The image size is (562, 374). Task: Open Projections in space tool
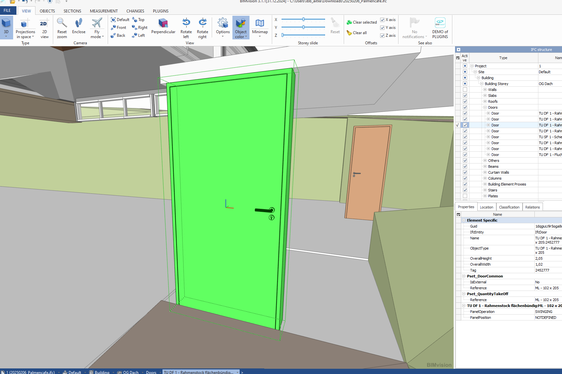pos(25,28)
